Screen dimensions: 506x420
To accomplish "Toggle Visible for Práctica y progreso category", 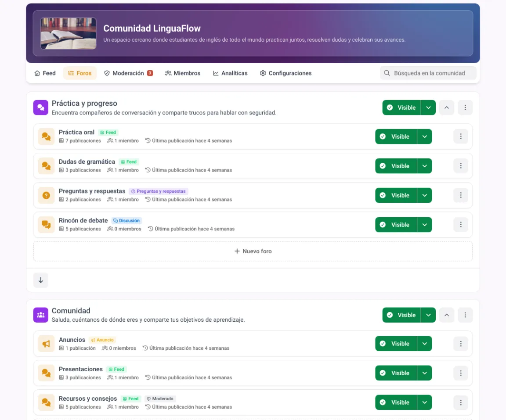I will click(401, 108).
